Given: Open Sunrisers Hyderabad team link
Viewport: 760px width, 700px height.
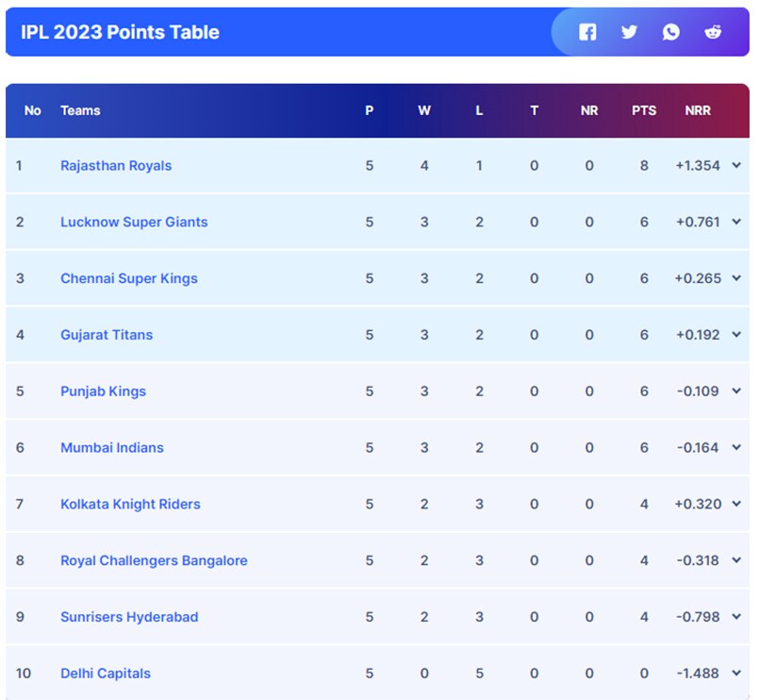Looking at the screenshot, I should coord(129,617).
